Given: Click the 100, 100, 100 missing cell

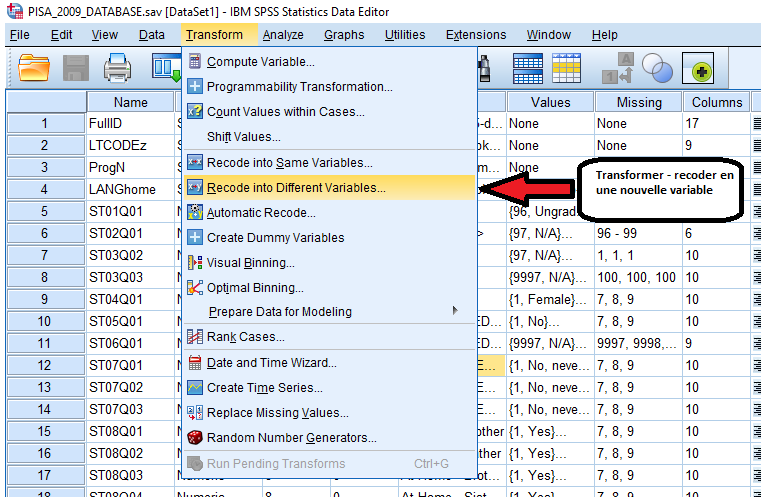Looking at the screenshot, I should 639,277.
